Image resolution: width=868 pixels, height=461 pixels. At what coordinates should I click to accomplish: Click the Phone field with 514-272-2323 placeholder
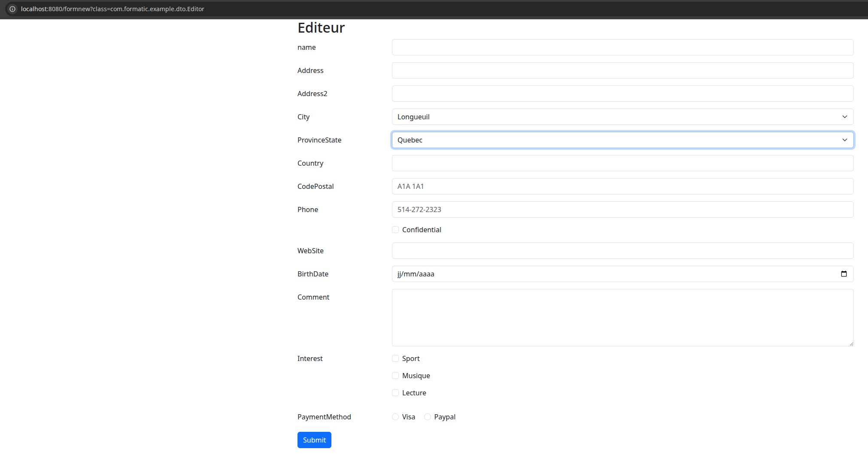(622, 209)
